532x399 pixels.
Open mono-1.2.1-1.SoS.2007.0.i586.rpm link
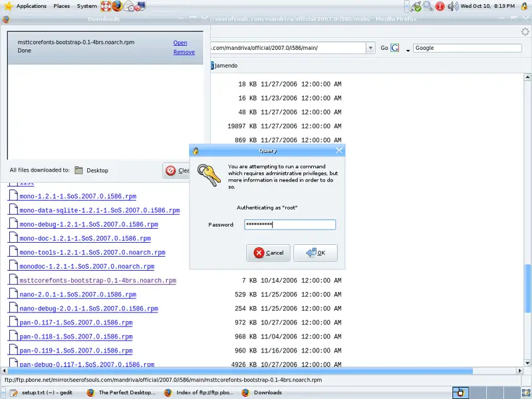78,196
